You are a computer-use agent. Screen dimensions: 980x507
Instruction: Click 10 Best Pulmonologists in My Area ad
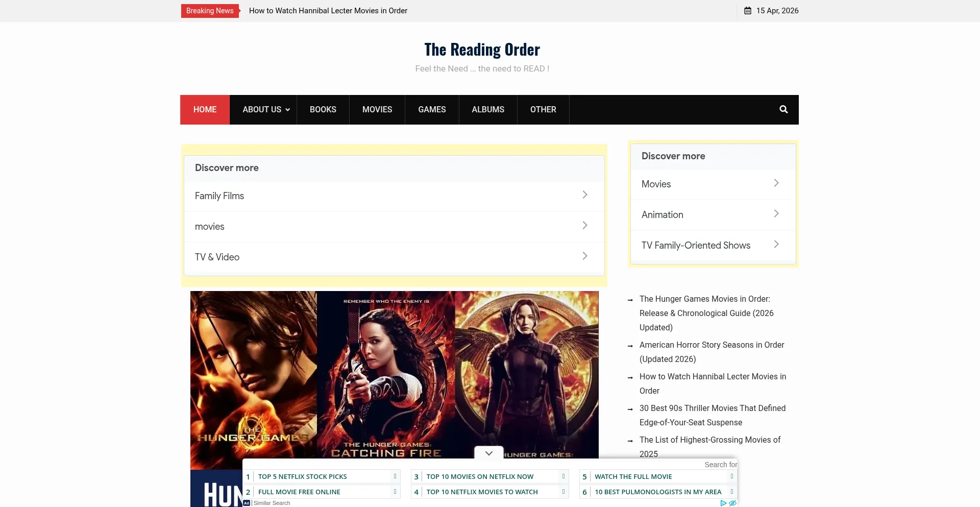(x=658, y=492)
